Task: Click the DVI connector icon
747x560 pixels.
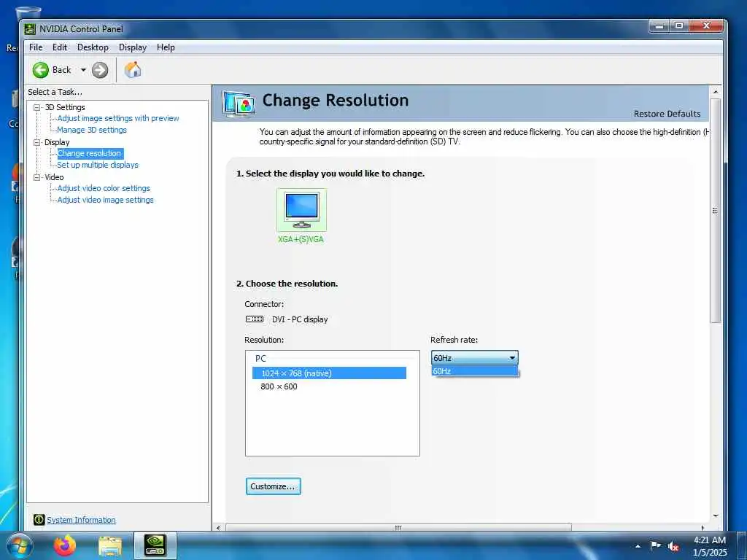Action: click(255, 319)
